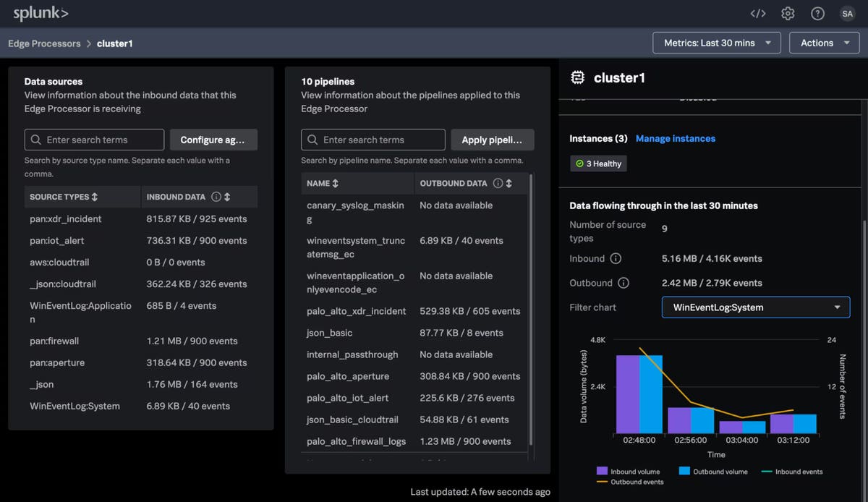Image resolution: width=868 pixels, height=502 pixels.
Task: Click the pipeline search field
Action: coord(373,139)
